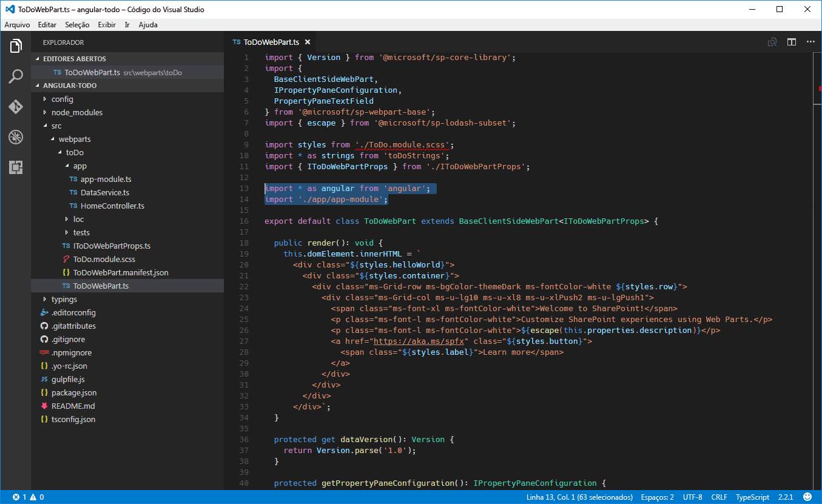Open the .gitattributes file
822x504 pixels.
point(127,326)
